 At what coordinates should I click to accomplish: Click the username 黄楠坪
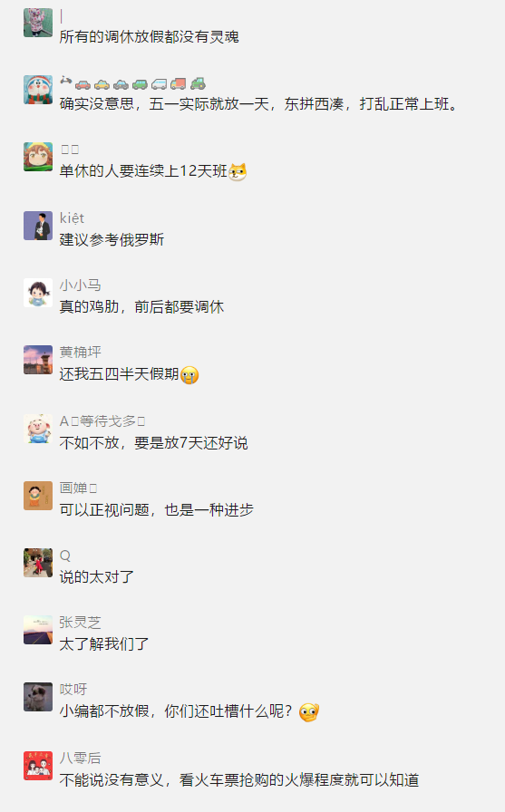click(81, 353)
